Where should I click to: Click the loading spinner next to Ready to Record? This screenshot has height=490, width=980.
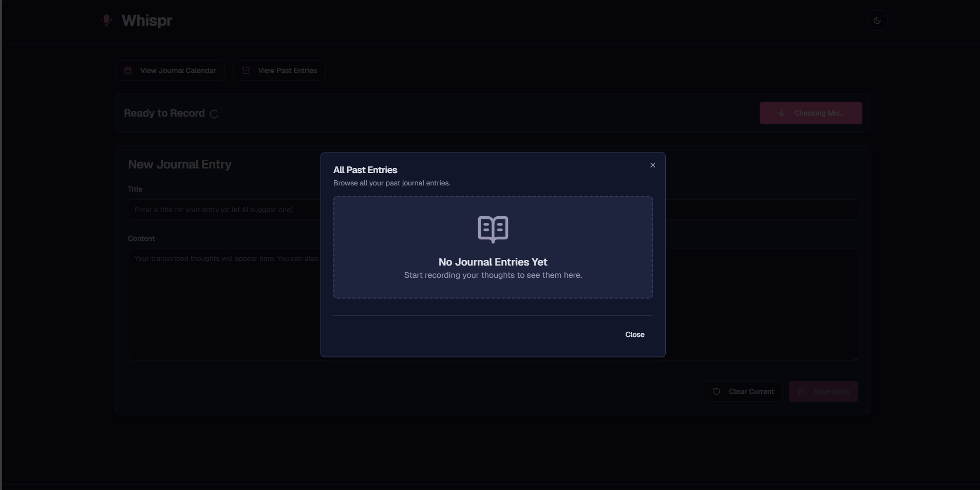[214, 114]
